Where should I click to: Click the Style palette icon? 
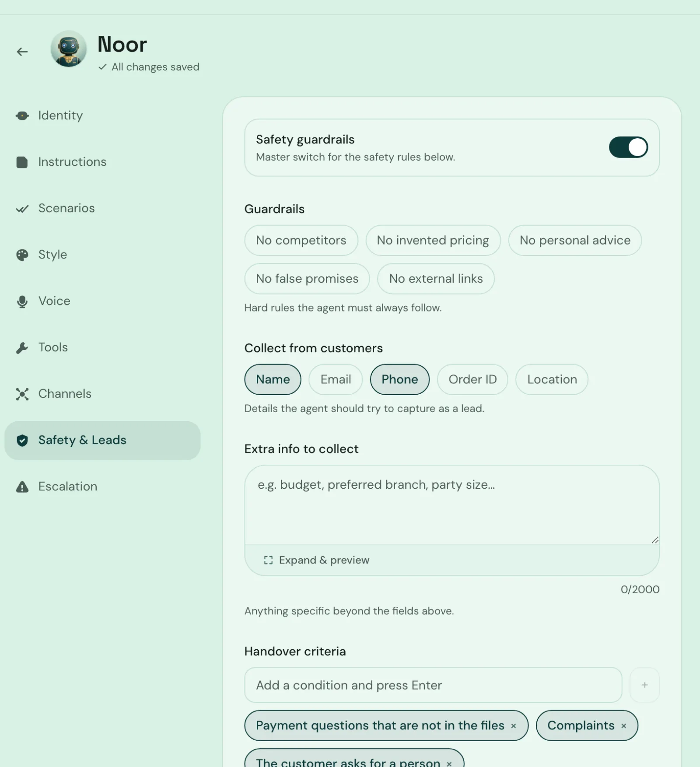click(22, 255)
